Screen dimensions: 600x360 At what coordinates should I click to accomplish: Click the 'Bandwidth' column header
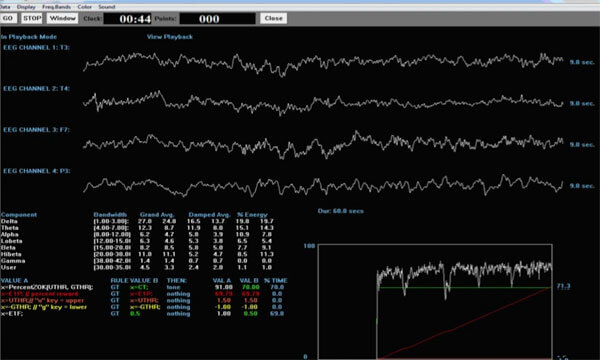point(110,215)
